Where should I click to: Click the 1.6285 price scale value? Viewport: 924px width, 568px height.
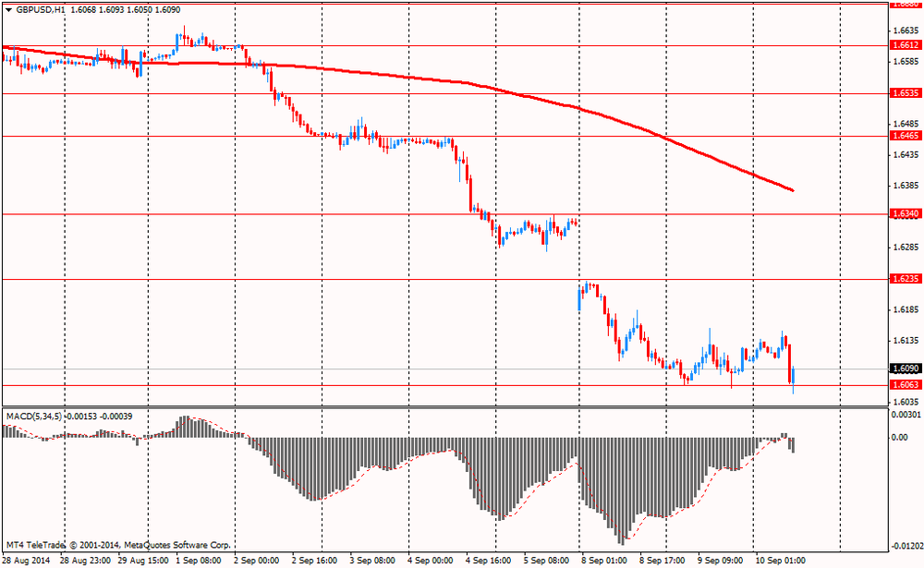(x=906, y=248)
